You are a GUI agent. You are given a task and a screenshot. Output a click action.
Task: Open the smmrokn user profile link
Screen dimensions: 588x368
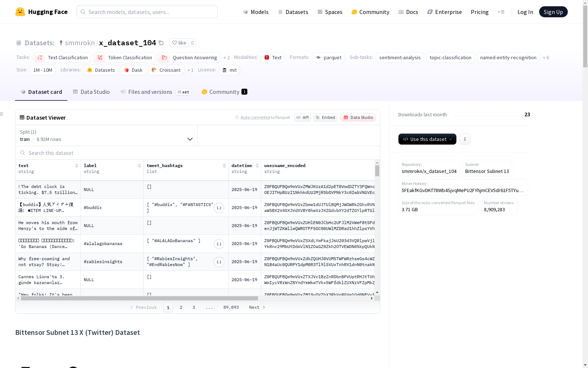(80, 43)
